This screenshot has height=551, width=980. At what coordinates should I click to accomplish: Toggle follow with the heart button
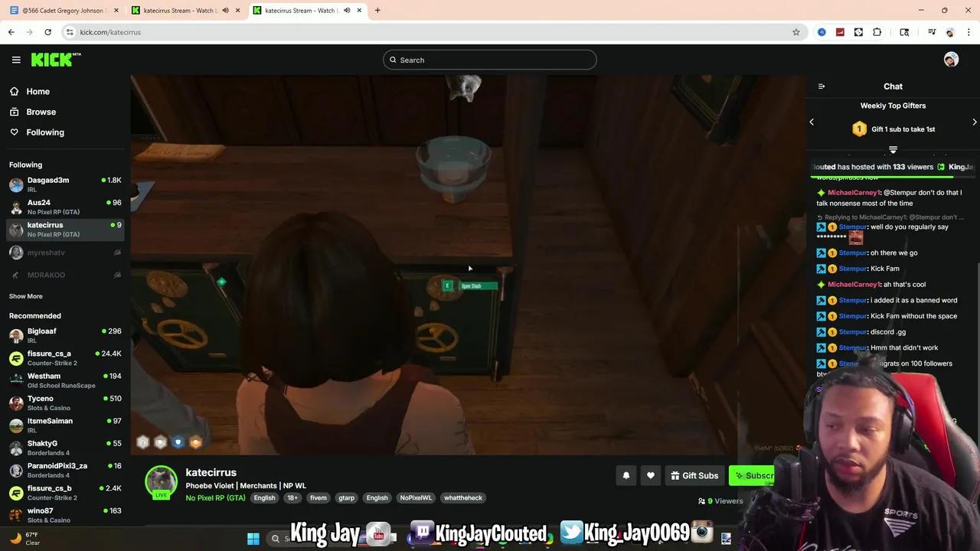(x=650, y=475)
